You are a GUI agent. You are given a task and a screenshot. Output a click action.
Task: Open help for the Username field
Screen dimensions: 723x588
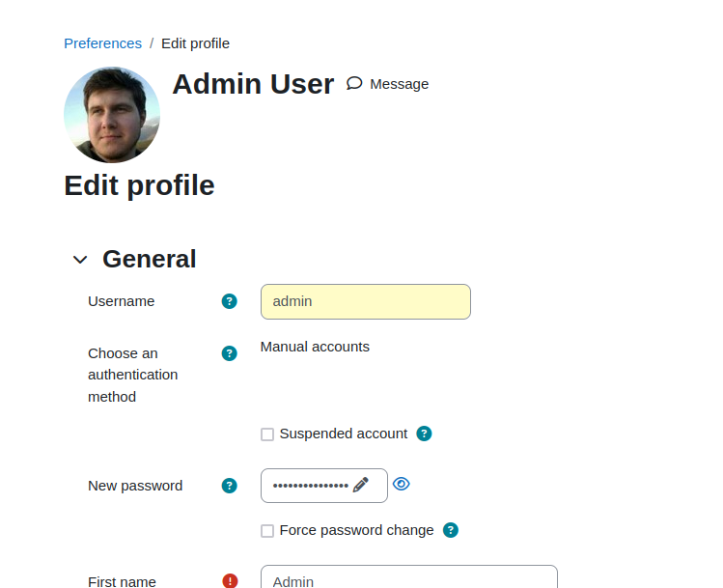pos(229,301)
